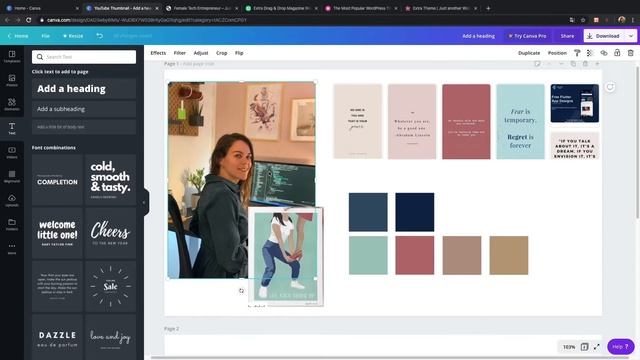
Task: Show More options in sidebar
Action: 12,248
